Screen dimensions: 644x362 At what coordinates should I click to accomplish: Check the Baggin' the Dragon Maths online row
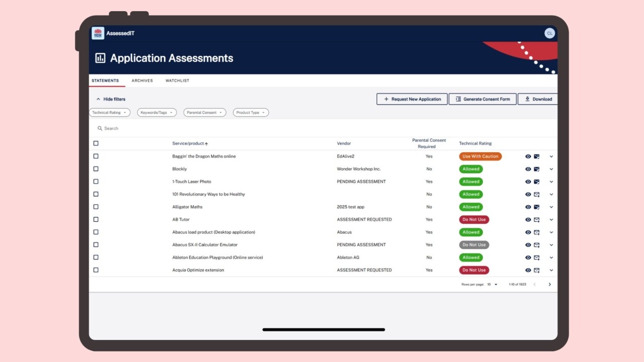point(96,156)
